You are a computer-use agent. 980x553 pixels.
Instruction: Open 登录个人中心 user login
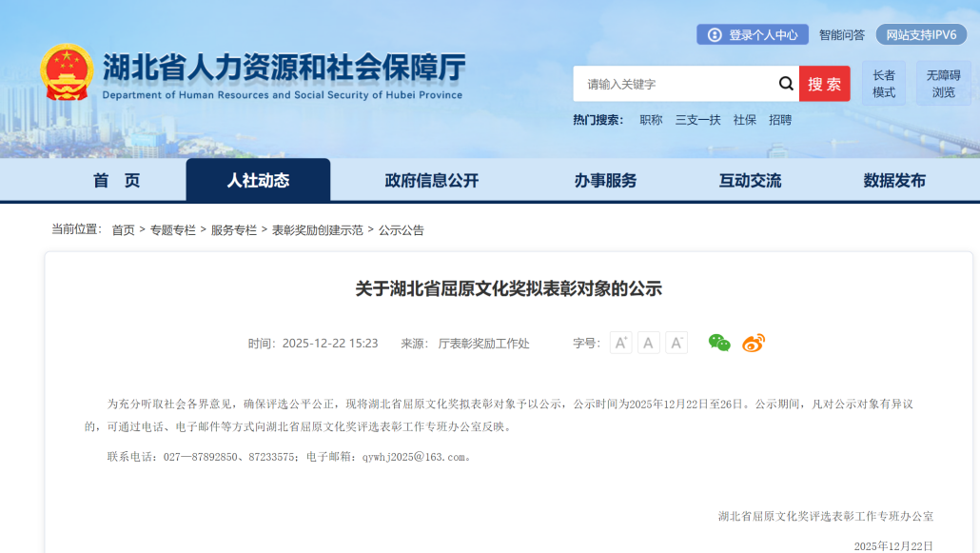[x=753, y=35]
